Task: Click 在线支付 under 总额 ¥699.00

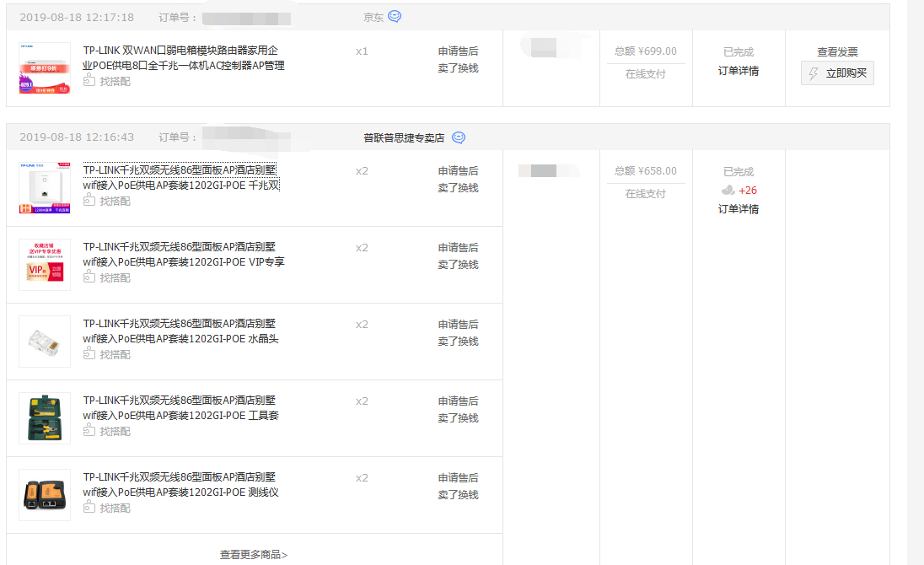Action: click(x=645, y=73)
